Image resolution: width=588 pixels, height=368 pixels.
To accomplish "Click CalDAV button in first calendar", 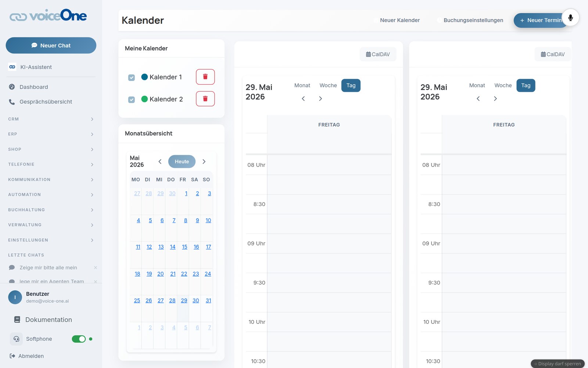I will [378, 54].
